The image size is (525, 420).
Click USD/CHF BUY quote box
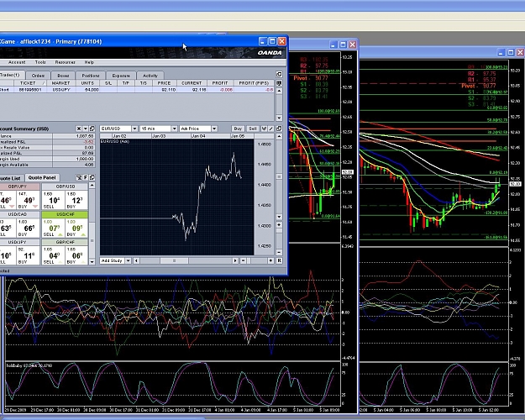(76, 228)
